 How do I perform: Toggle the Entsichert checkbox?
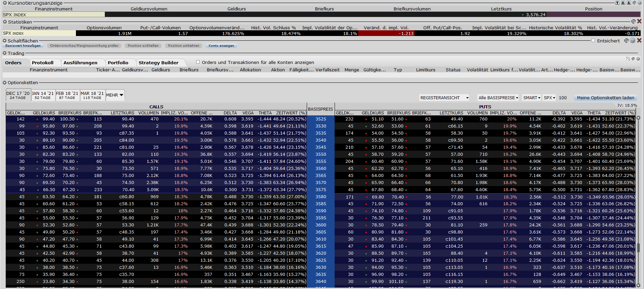593,40
